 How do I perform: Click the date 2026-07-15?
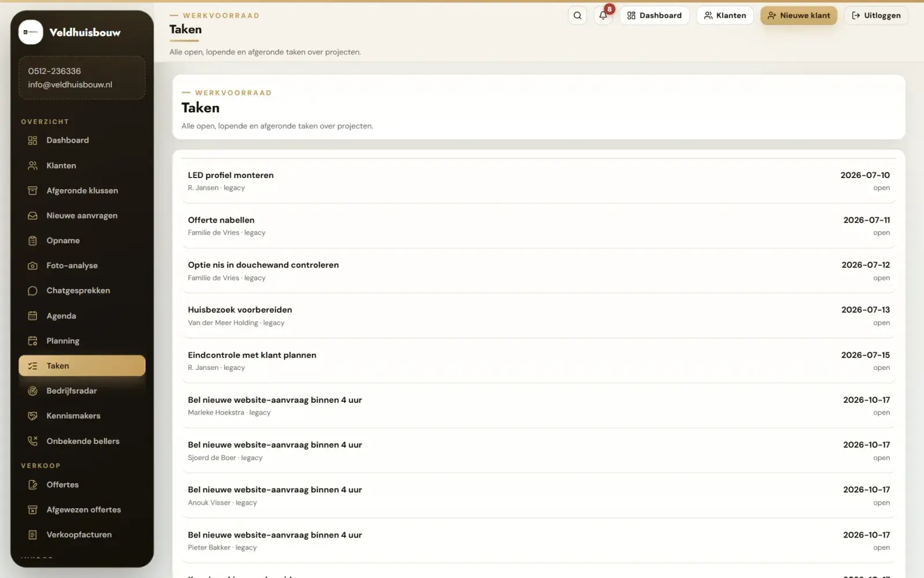865,355
